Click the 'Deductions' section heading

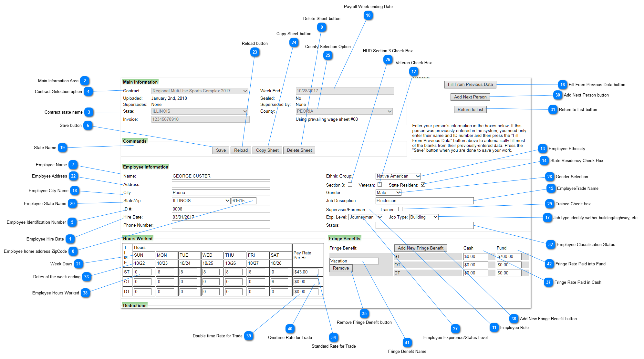pyautogui.click(x=135, y=305)
